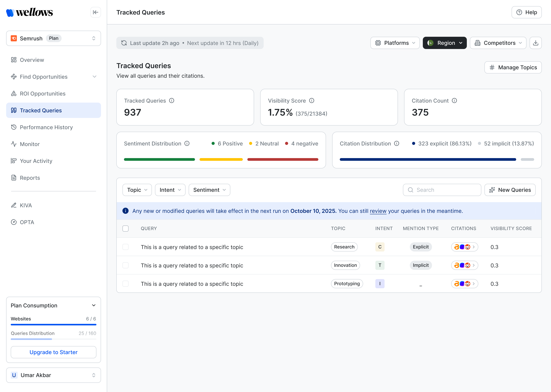This screenshot has height=392, width=551.
Task: Open the Region dropdown
Action: click(x=445, y=43)
